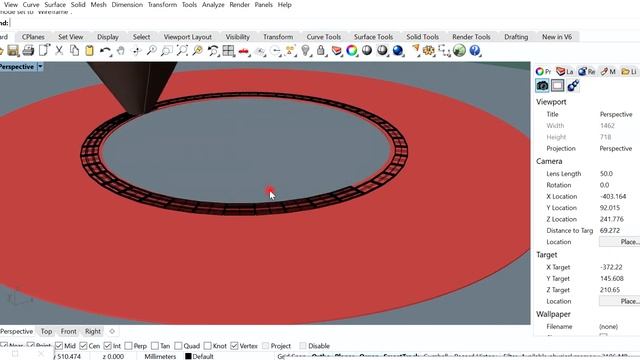The height and width of the screenshot is (360, 640).
Task: Open the Projection dropdown set to Perspective
Action: click(x=616, y=149)
